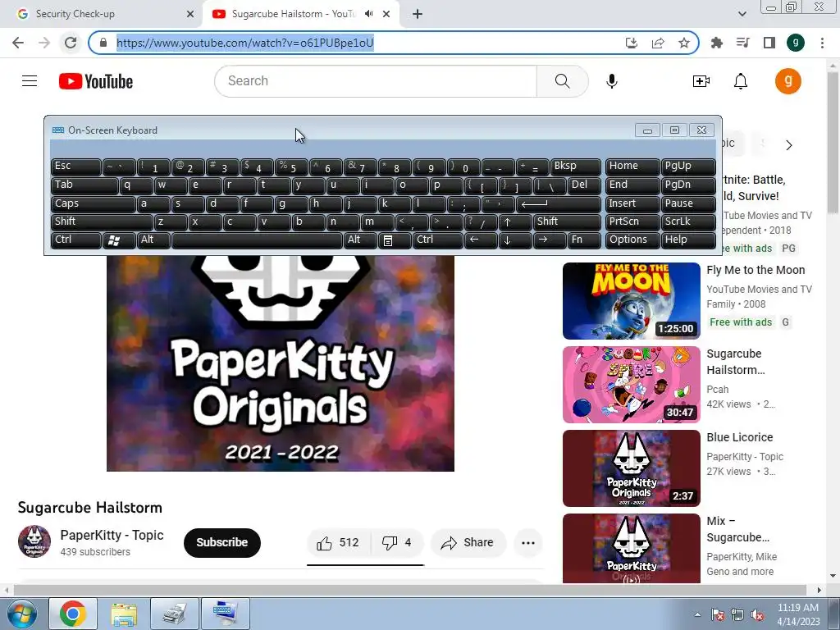The width and height of the screenshot is (840, 630).
Task: Click the Chrome address bar URL
Action: pyautogui.click(x=244, y=43)
